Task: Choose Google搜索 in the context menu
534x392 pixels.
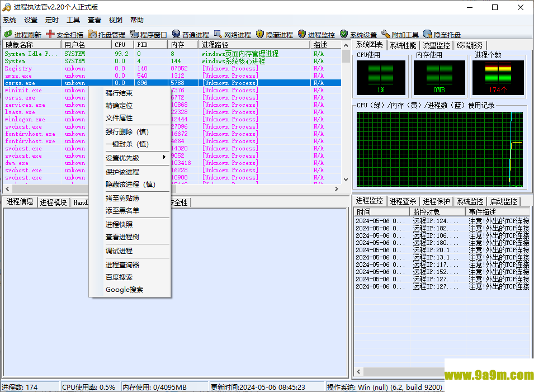Action: (x=130, y=290)
